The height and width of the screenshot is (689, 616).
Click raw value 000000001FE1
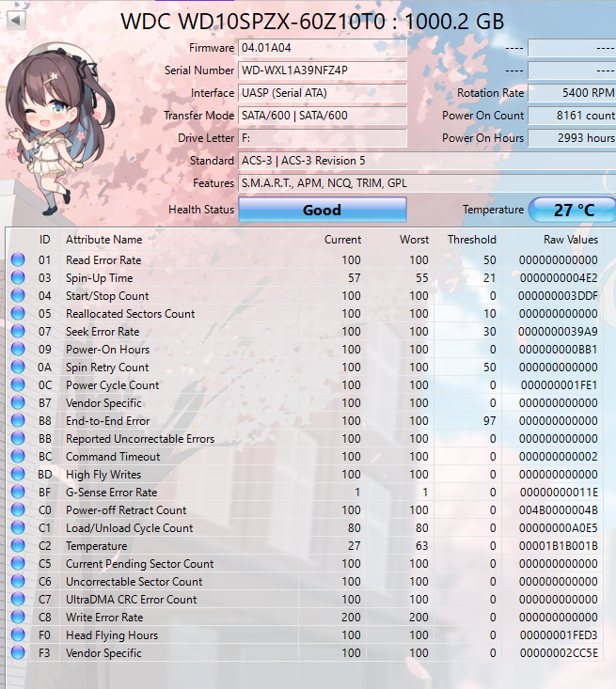pyautogui.click(x=559, y=385)
